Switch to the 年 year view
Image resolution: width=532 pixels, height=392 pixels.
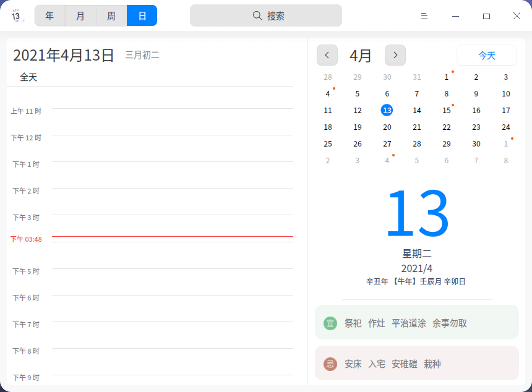click(50, 15)
